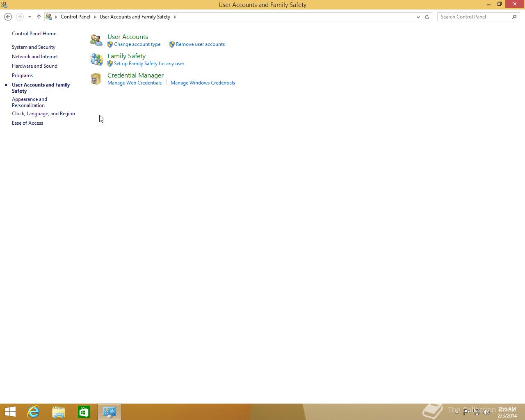This screenshot has width=525, height=420.
Task: Open recent locations dropdown arrow
Action: [30, 17]
